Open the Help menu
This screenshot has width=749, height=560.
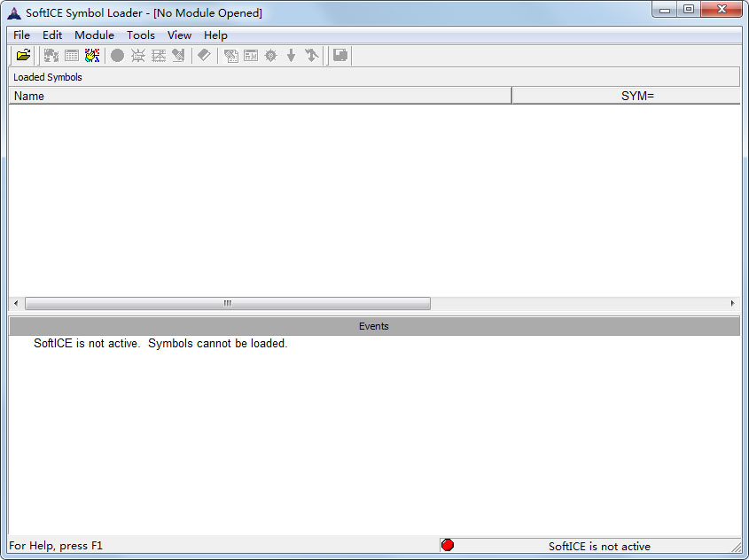tap(215, 35)
